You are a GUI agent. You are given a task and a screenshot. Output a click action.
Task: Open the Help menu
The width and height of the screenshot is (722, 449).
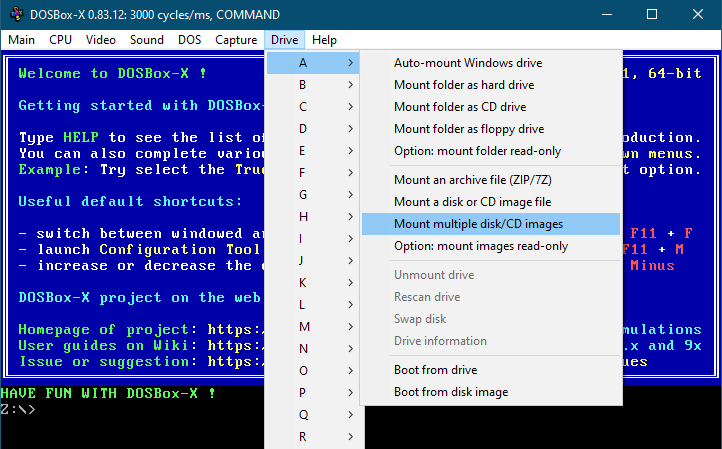(x=324, y=40)
